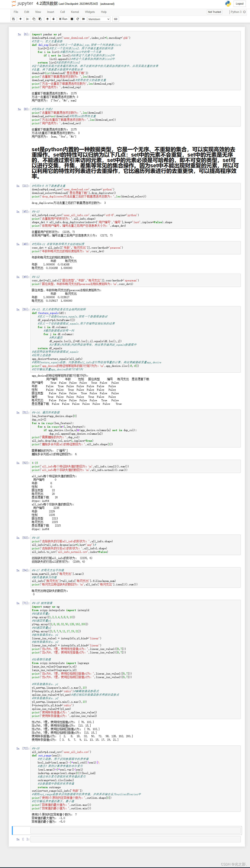Viewport: 250px width, 868px height.
Task: Click into code cell In [53]
Action: pyautogui.click(x=135, y=545)
